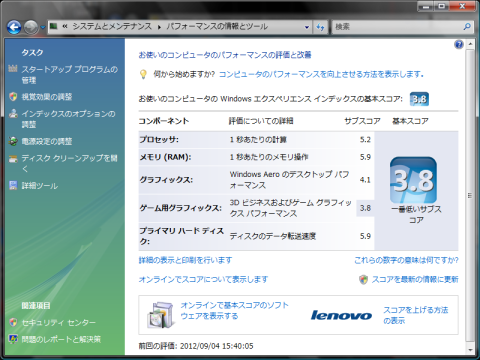Open セキュリティ センター related link
This screenshot has width=480, height=360.
coord(58,323)
